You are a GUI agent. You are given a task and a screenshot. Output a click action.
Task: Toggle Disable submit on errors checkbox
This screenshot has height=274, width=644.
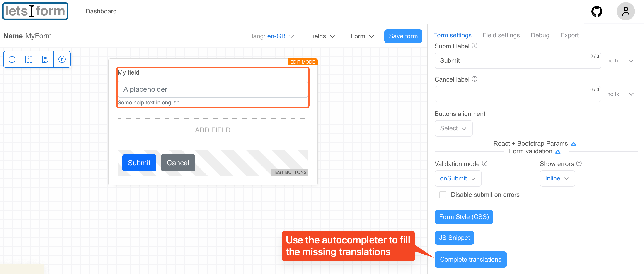coord(443,195)
